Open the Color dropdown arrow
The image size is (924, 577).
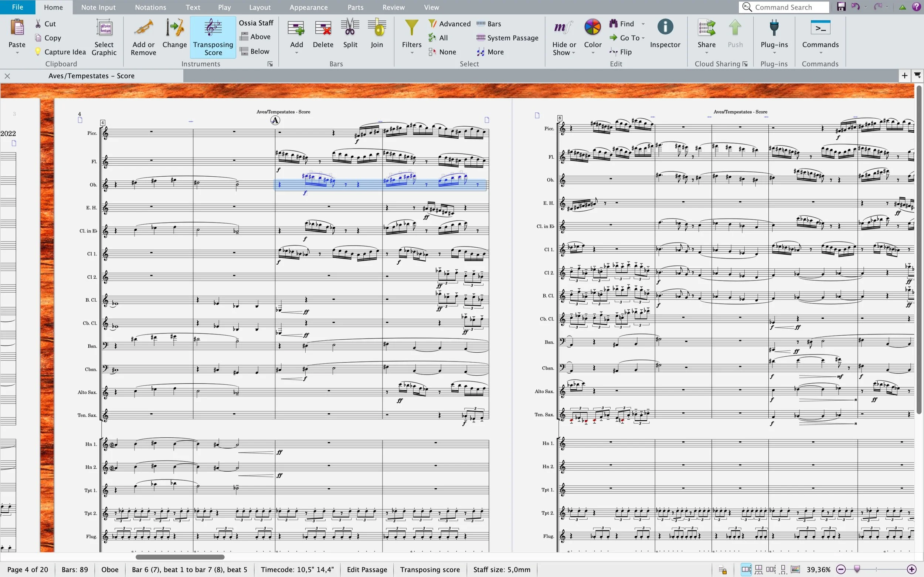pos(593,52)
